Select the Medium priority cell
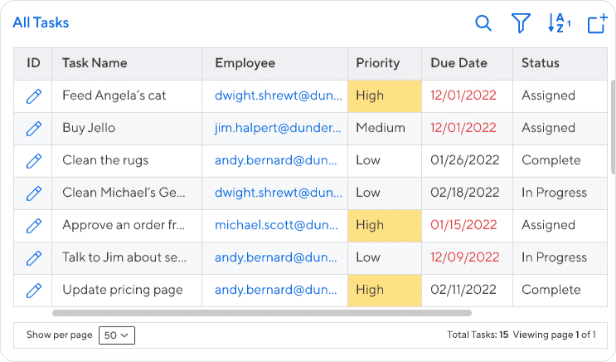This screenshot has height=362, width=616. pyautogui.click(x=385, y=129)
